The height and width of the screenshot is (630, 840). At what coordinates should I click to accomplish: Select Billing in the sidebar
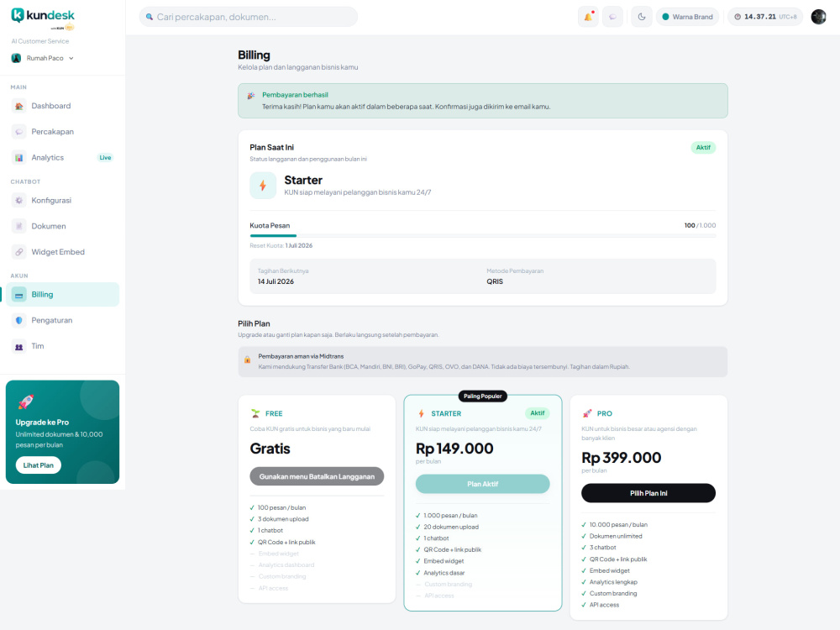tap(62, 294)
